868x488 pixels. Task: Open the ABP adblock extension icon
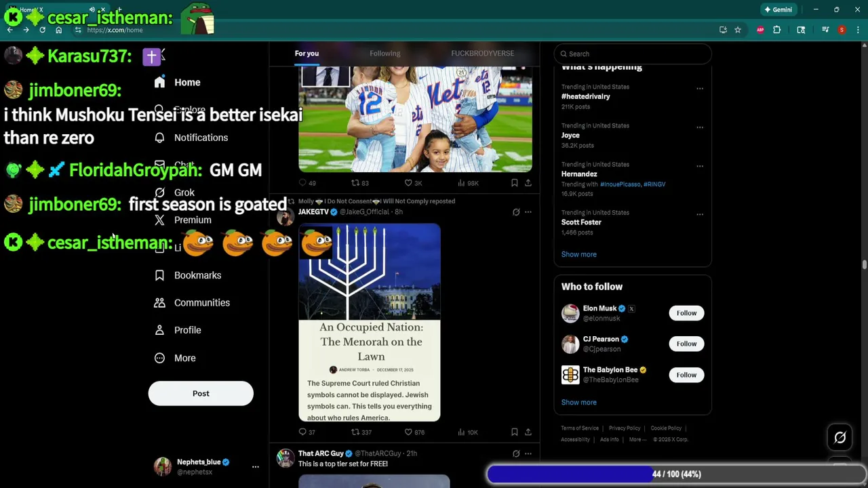pos(760,30)
